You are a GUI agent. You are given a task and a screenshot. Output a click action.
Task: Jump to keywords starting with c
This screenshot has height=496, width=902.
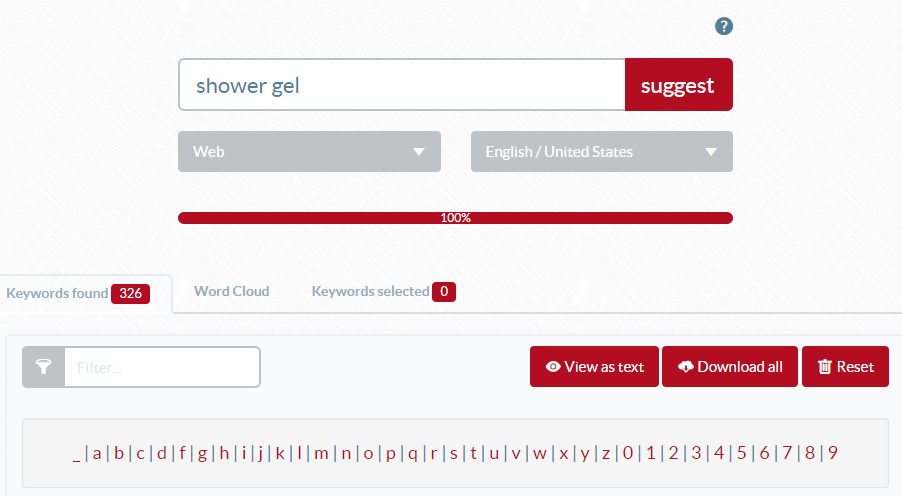[x=140, y=454]
